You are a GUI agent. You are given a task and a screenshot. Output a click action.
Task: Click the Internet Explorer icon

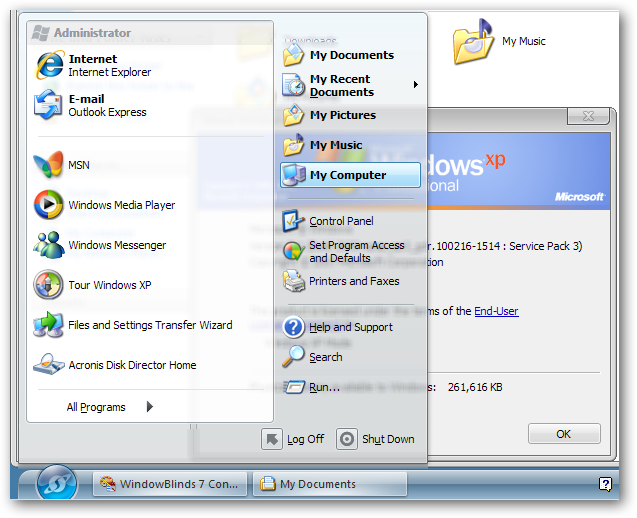point(50,66)
